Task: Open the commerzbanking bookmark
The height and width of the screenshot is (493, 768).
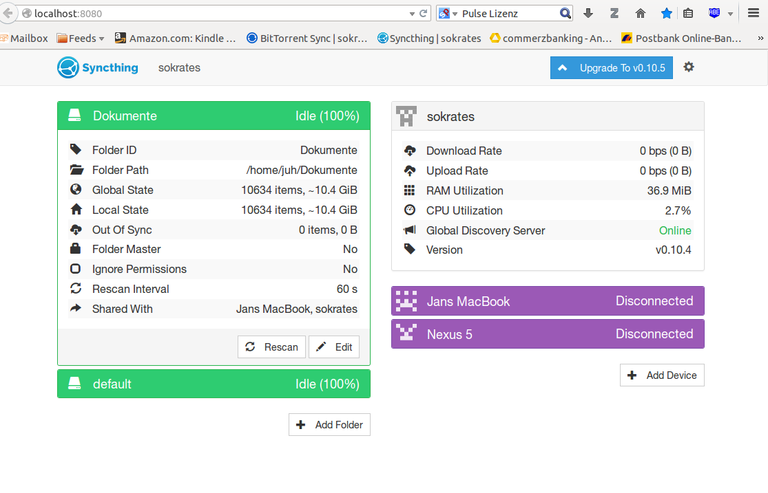Action: tap(551, 38)
